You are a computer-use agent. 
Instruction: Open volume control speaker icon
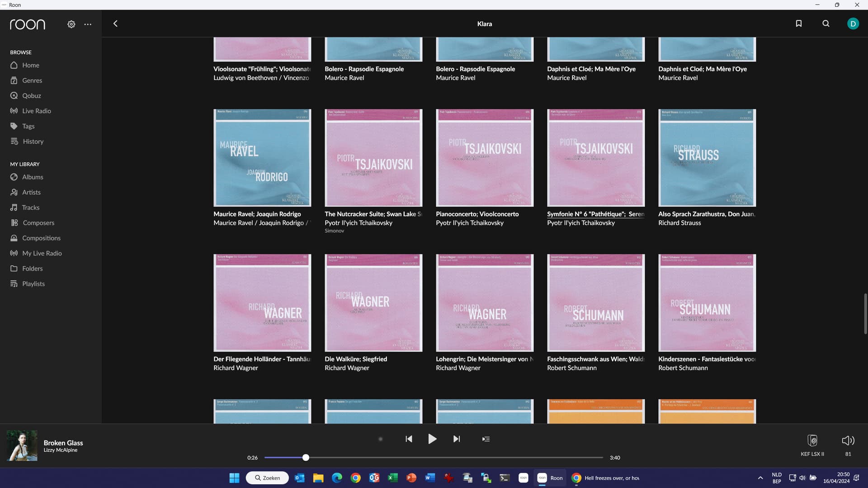[848, 441]
